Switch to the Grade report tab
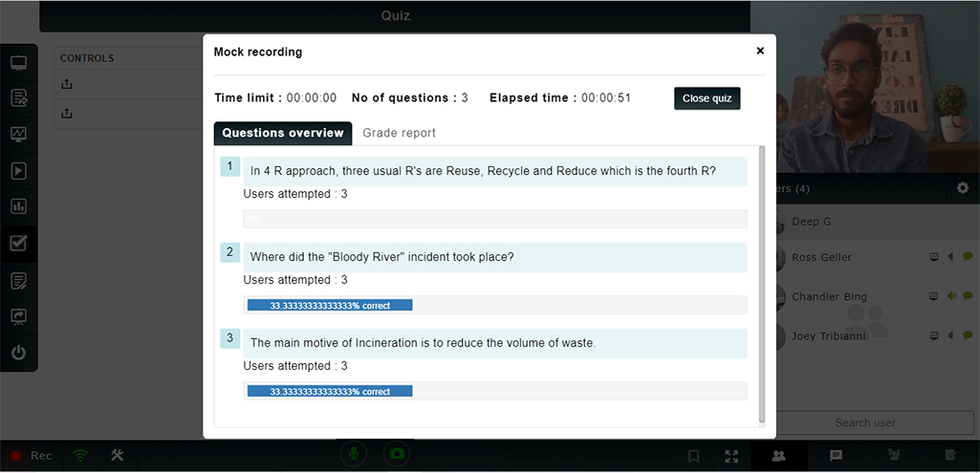Image resolution: width=980 pixels, height=473 pixels. (x=399, y=133)
